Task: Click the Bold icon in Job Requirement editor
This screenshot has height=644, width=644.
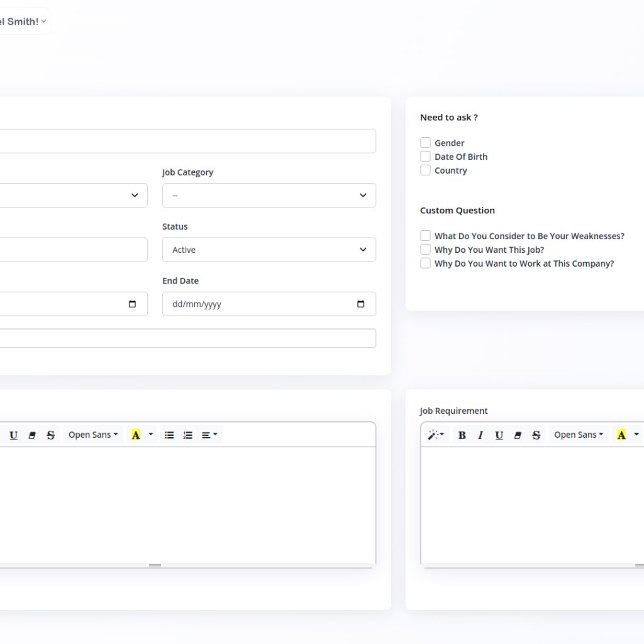Action: pyautogui.click(x=462, y=435)
